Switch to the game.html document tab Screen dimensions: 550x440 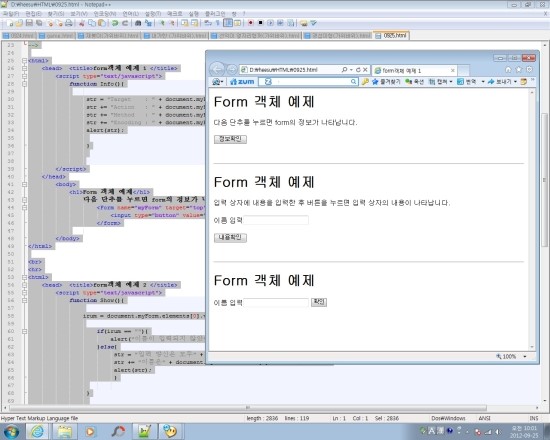pyautogui.click(x=56, y=35)
